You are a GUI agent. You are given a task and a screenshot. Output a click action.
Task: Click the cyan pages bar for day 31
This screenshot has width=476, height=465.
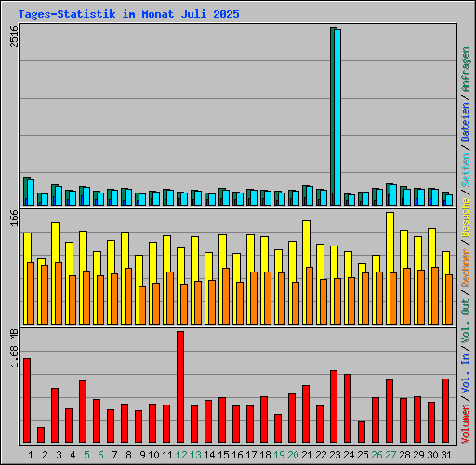coord(449,200)
